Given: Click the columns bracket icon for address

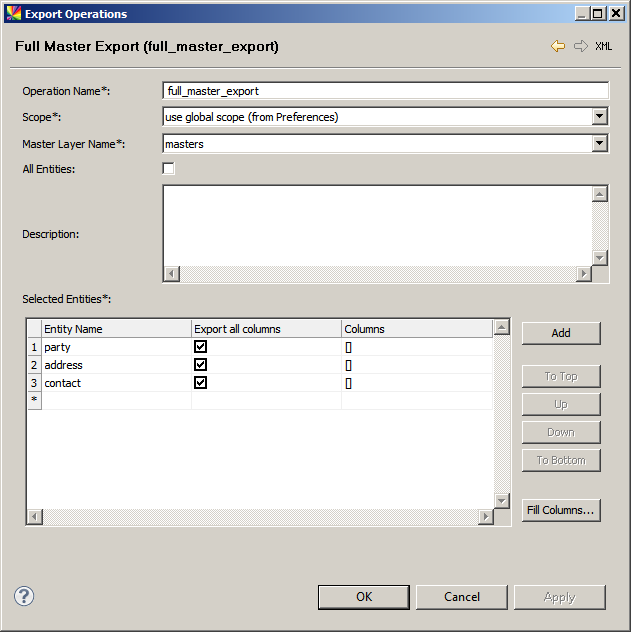Looking at the screenshot, I should click(349, 365).
